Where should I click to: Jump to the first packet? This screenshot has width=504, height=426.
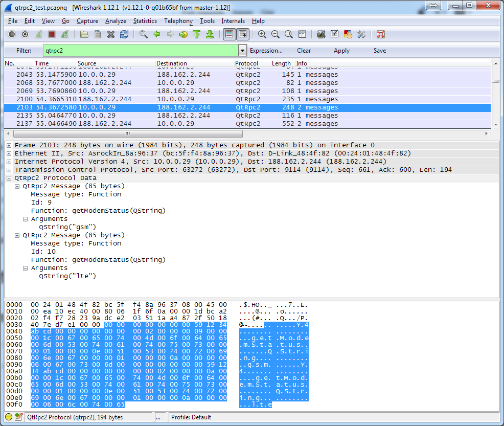tap(196, 34)
